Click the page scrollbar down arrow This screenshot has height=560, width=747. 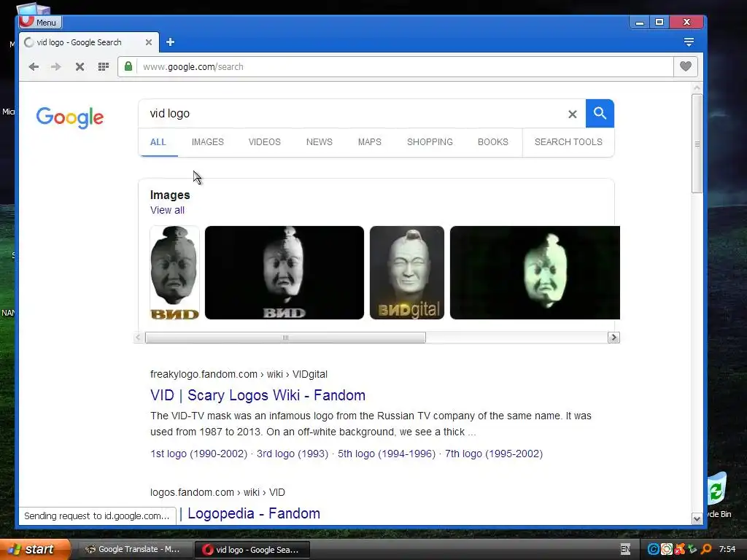point(697,519)
